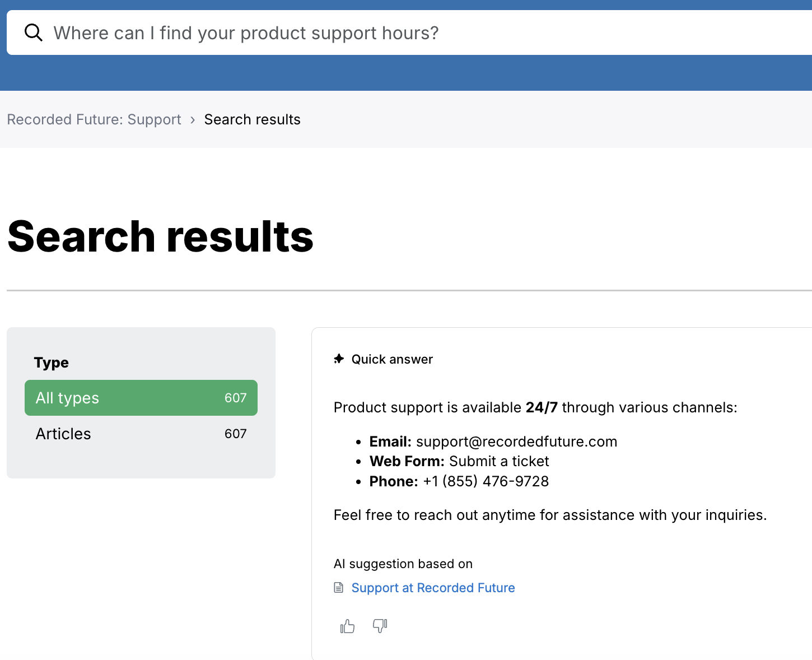
Task: Click the document icon beside Support at Recorded Future
Action: coord(338,587)
